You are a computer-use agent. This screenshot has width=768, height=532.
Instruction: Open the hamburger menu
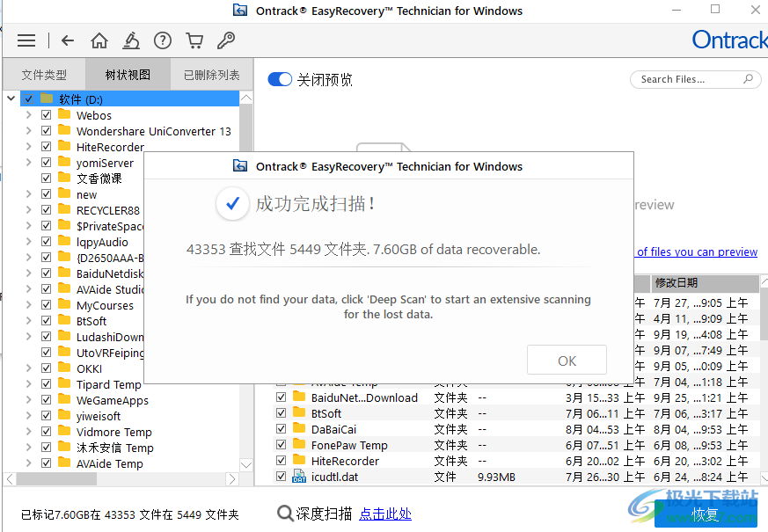click(x=26, y=40)
